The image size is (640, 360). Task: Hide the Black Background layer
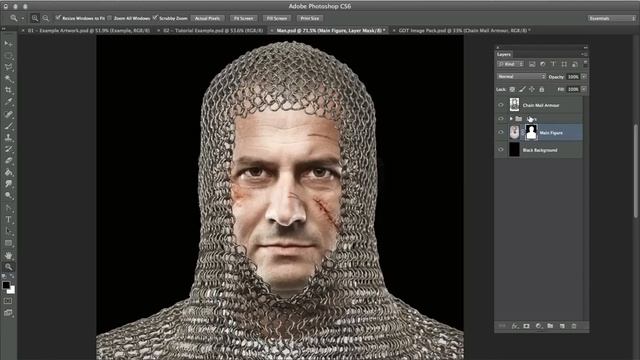(501, 150)
